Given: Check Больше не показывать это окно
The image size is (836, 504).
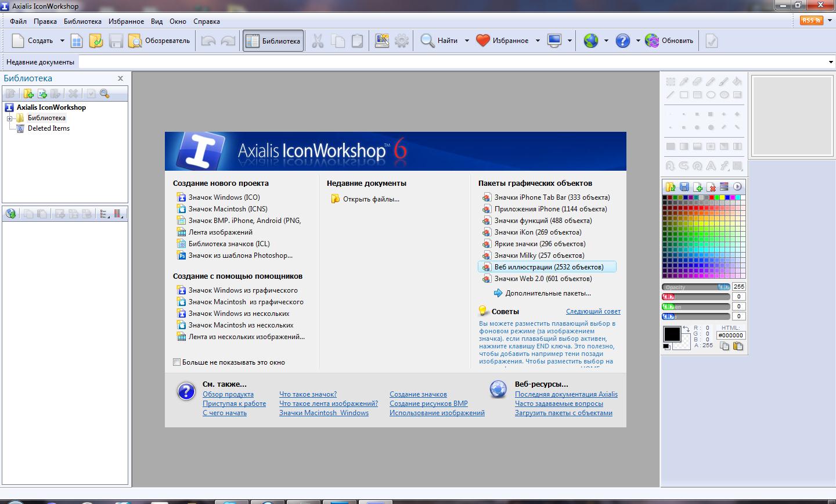Looking at the screenshot, I should coord(177,362).
